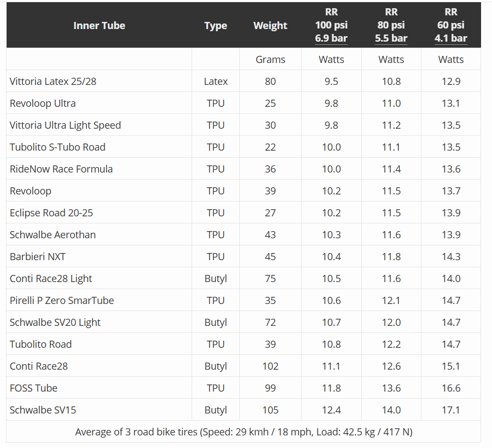Click the RR 100 psi column header
492x448 pixels.
[331, 26]
